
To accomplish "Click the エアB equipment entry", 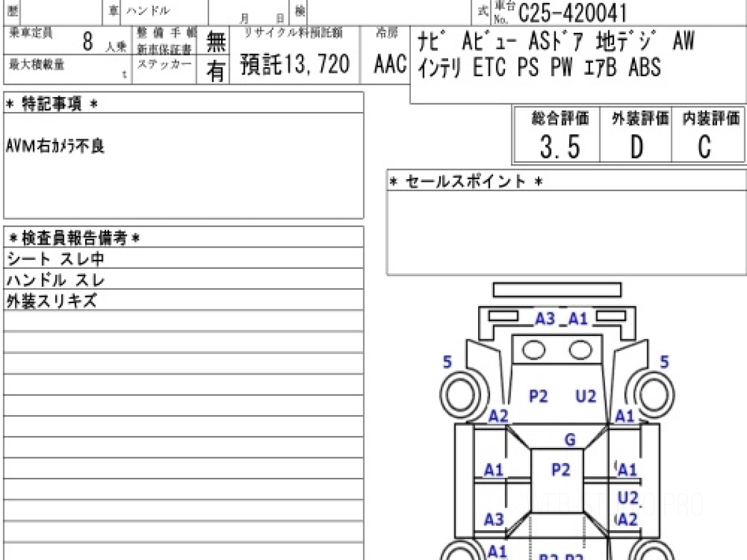I will tap(600, 67).
